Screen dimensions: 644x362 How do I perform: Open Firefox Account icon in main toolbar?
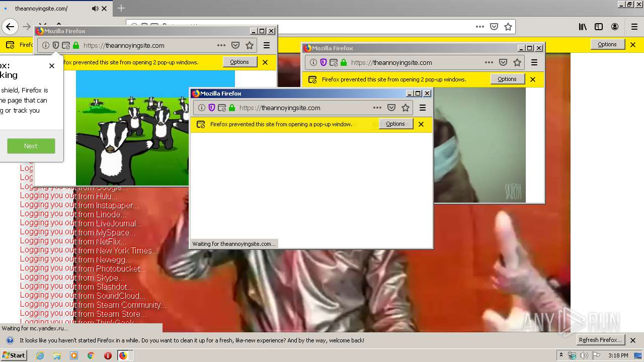[615, 27]
